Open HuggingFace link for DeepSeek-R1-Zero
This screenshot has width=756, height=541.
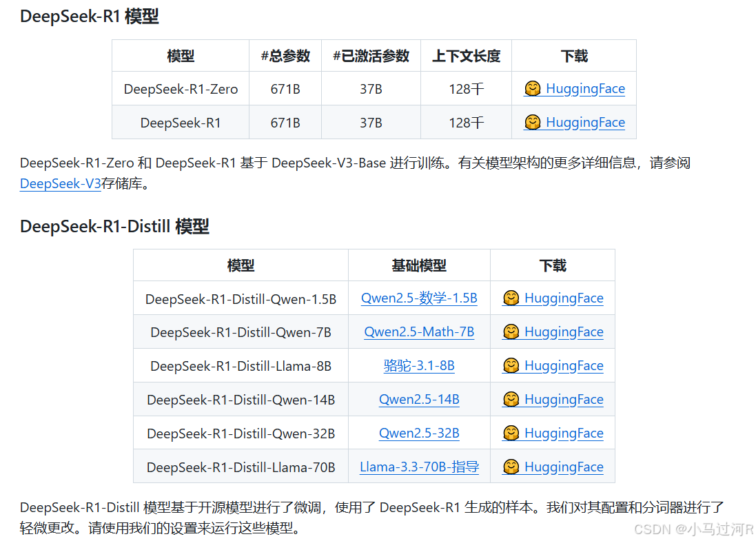pos(574,89)
